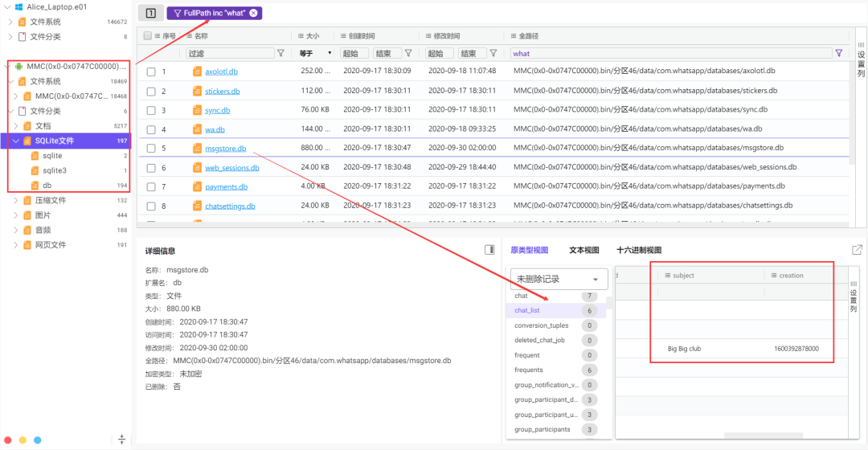Check the box for axolotl.db row

pos(151,72)
